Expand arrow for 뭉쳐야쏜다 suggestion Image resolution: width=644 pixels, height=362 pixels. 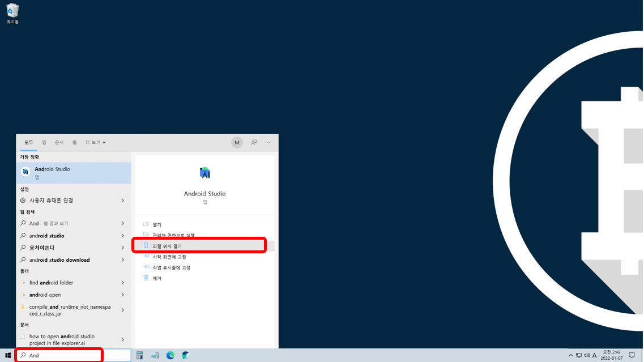point(122,248)
